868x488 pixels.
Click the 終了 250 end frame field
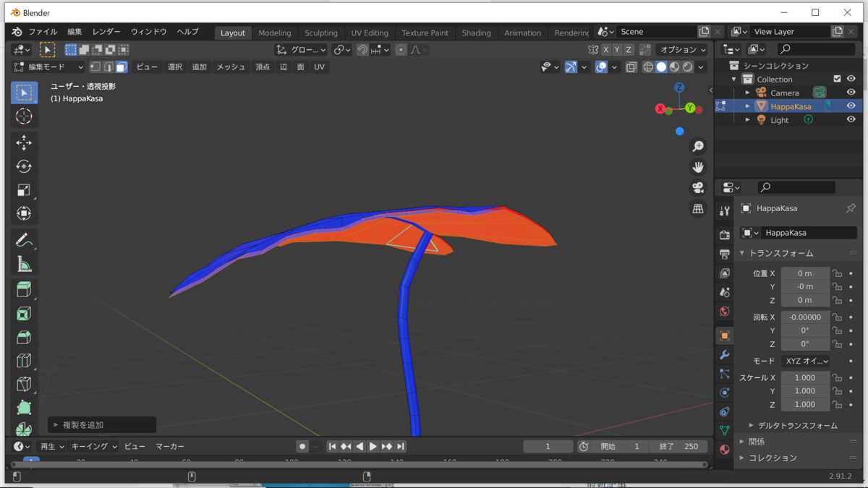pos(678,447)
